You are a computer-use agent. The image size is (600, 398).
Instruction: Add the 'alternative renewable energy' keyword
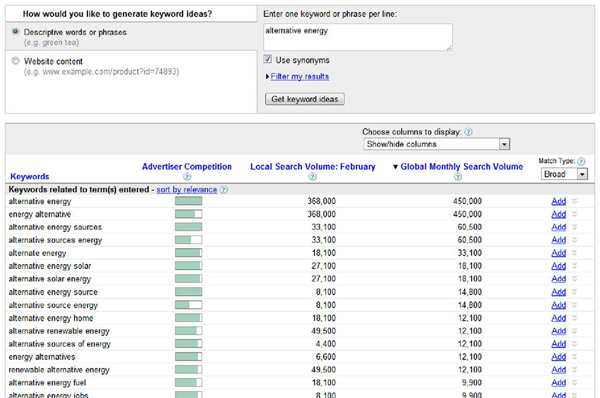pos(559,331)
